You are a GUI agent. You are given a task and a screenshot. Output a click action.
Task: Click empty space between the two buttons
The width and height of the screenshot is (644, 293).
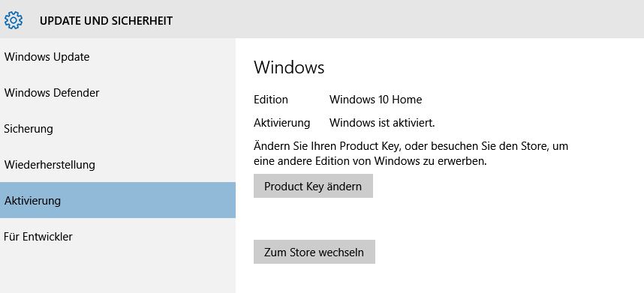point(314,219)
